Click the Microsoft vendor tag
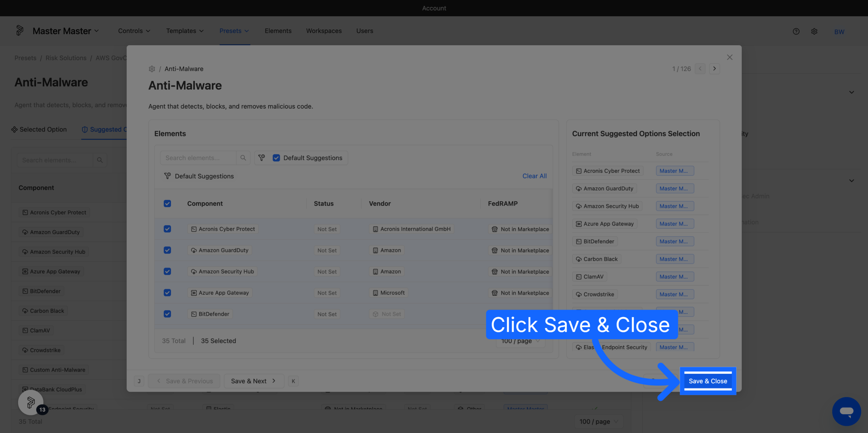868x433 pixels. pos(389,292)
